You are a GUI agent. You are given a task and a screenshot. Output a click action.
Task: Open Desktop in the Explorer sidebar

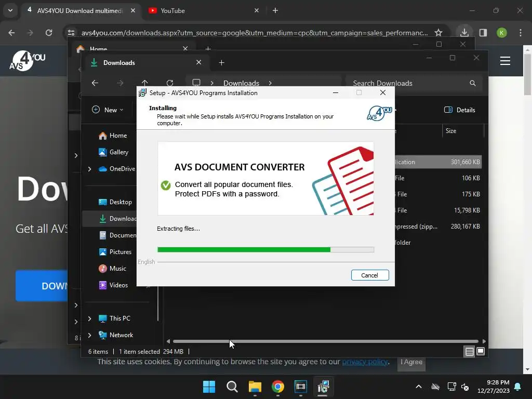[x=115, y=202]
